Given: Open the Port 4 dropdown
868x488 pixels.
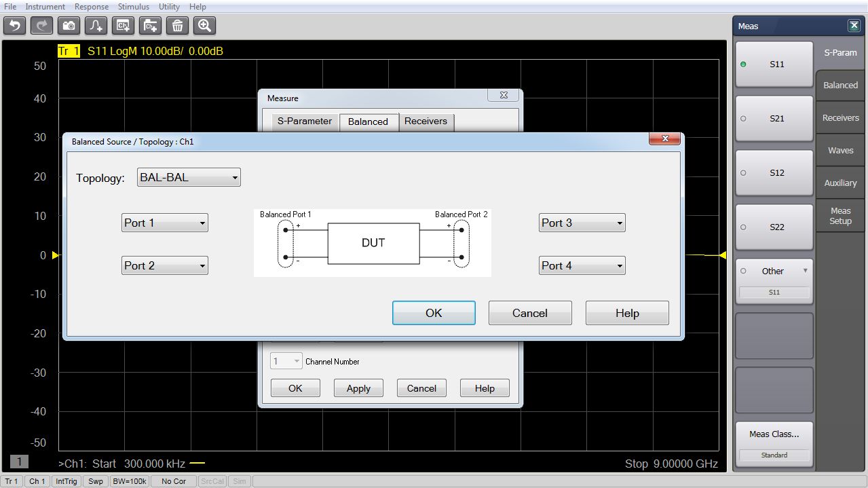Looking at the screenshot, I should 582,266.
